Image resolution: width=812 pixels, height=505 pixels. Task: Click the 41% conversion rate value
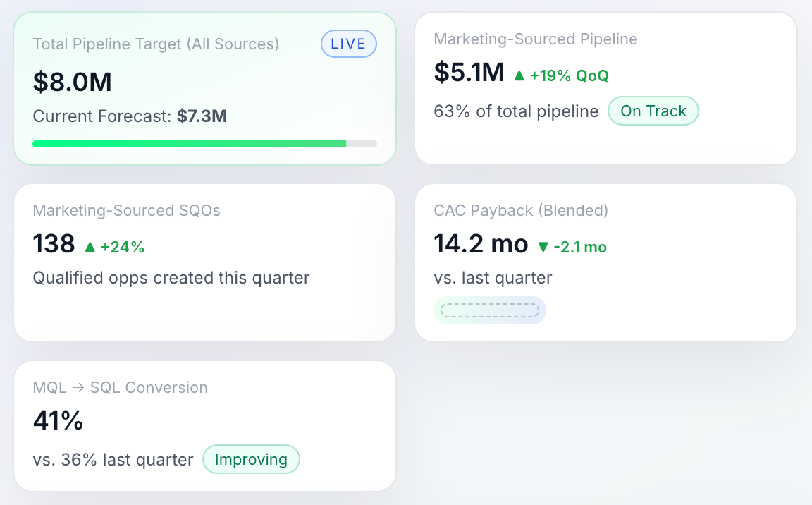pyautogui.click(x=58, y=421)
